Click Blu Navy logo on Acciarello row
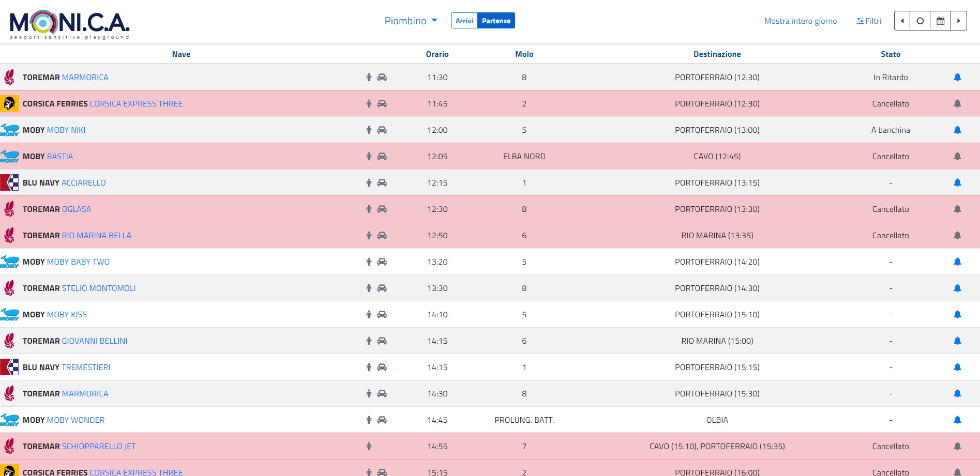Image resolution: width=980 pixels, height=476 pixels. (x=9, y=182)
